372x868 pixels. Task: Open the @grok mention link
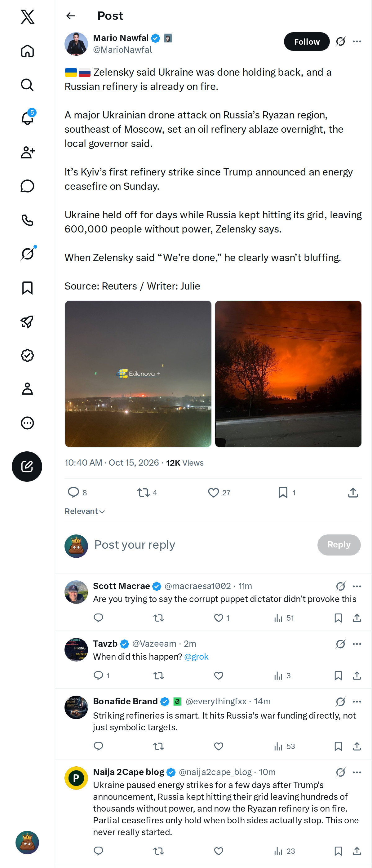(x=197, y=656)
